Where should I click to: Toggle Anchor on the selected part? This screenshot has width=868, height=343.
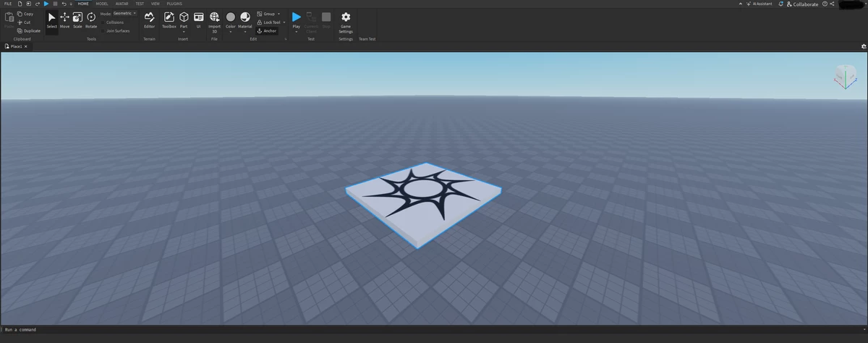267,31
